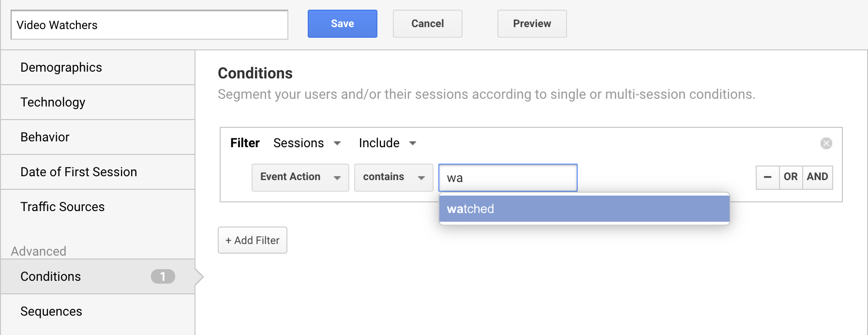The width and height of the screenshot is (868, 335).
Task: Click the minus button to remove condition
Action: point(767,177)
